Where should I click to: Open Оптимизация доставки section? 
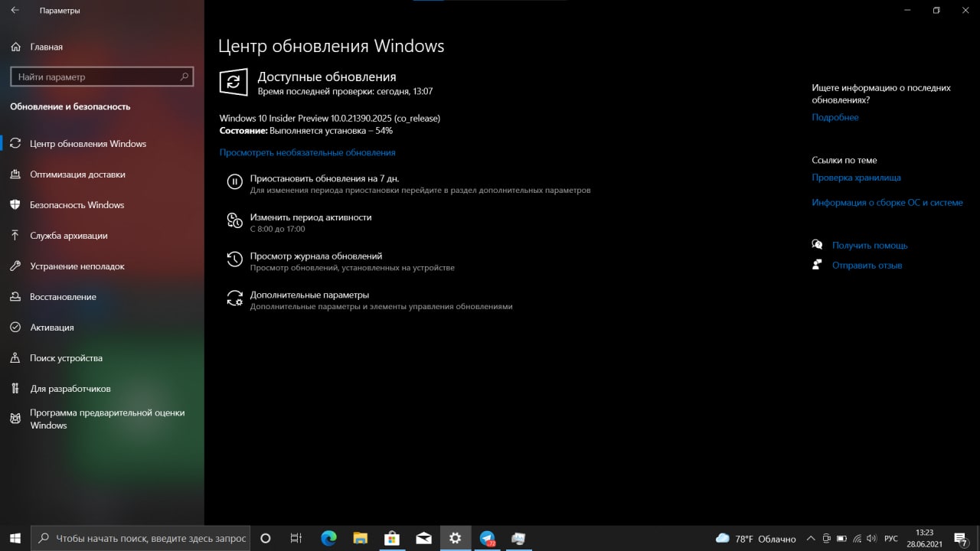[x=102, y=174]
